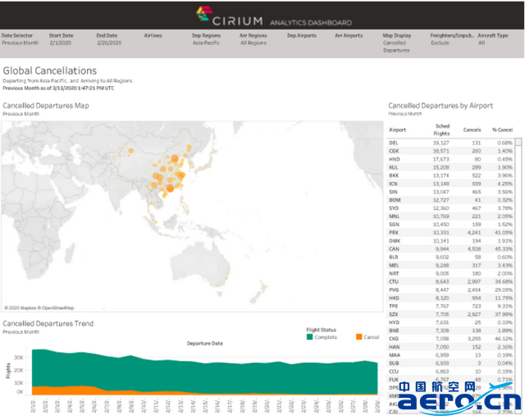
Task: Click the Cancelled Departures Trend heading
Action: (x=48, y=323)
